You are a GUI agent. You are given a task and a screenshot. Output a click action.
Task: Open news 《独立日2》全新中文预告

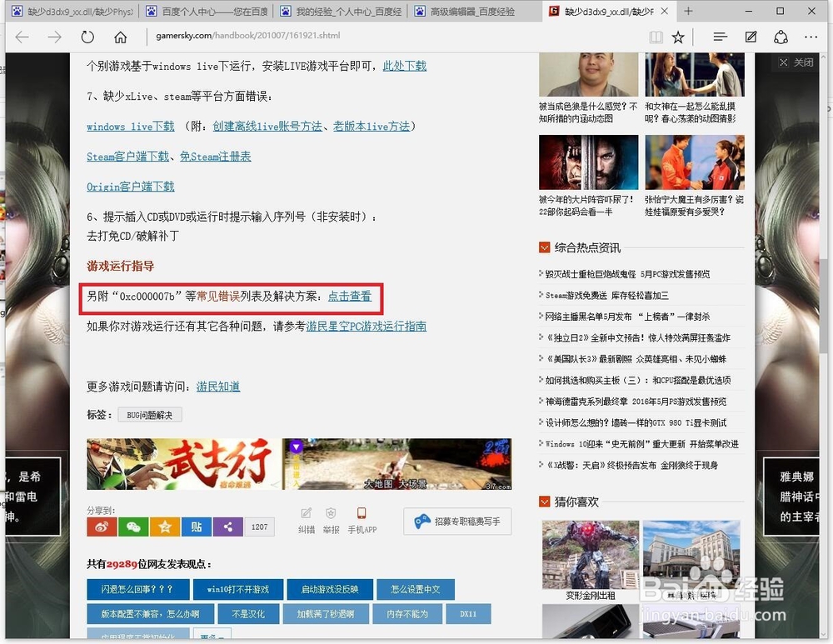click(x=637, y=338)
